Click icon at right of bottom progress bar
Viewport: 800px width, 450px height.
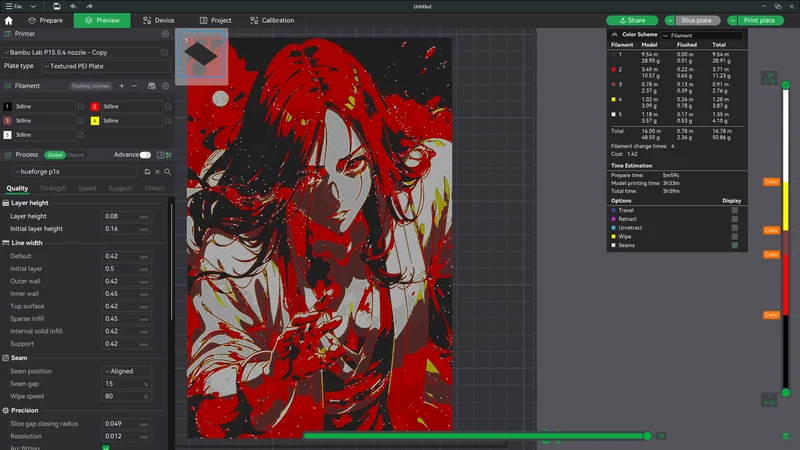[x=786, y=436]
